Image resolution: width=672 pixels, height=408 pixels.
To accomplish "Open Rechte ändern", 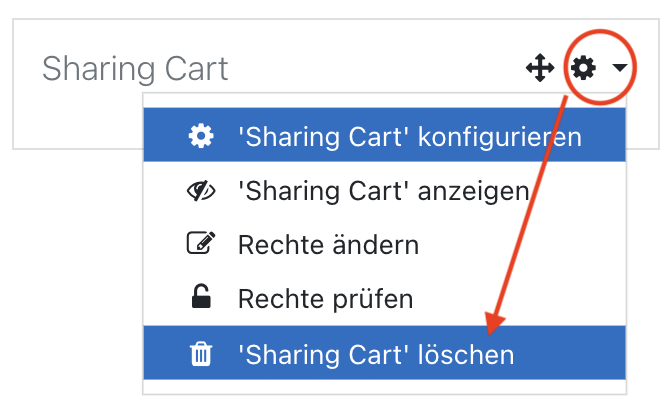I will click(384, 245).
